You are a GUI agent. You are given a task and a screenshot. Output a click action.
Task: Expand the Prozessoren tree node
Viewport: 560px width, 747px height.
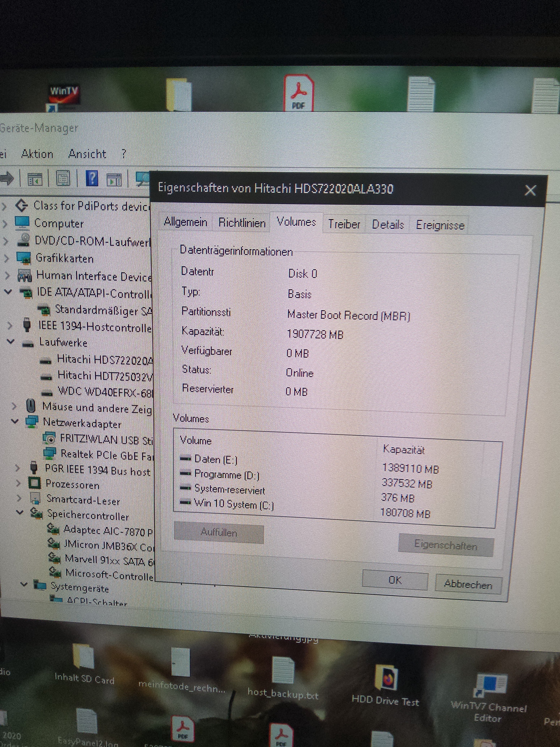18,483
